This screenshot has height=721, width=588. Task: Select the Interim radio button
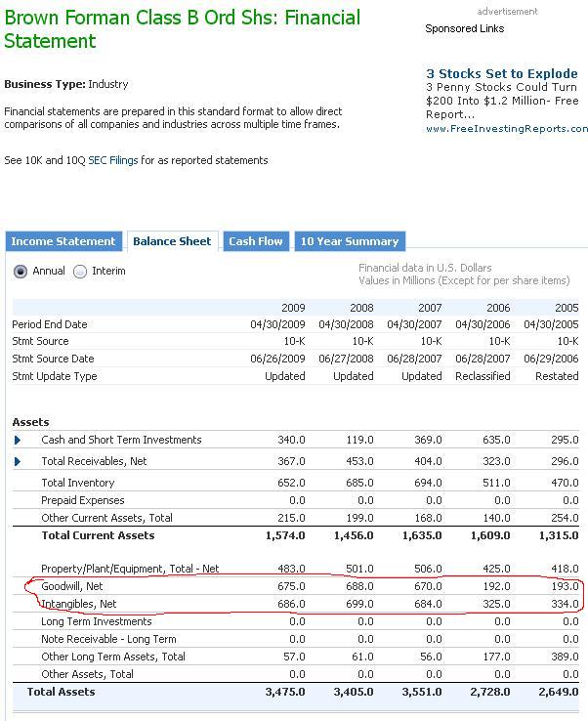click(80, 272)
